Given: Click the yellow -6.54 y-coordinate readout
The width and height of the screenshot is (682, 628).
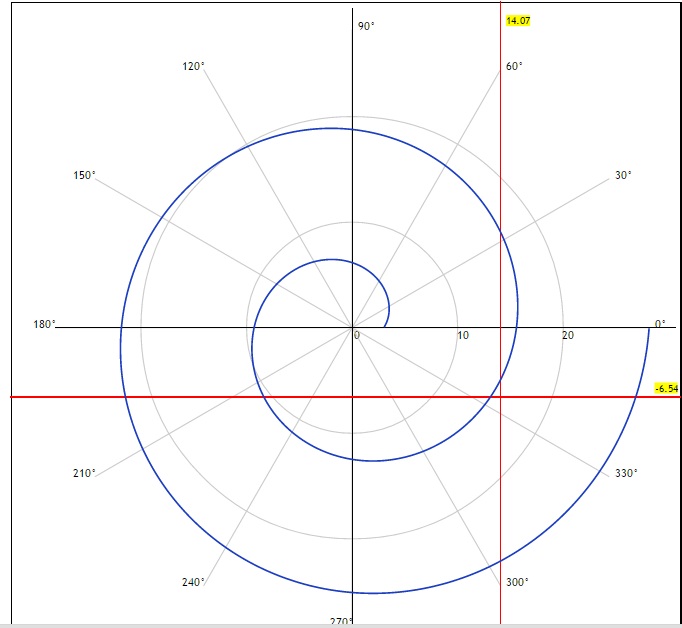Looking at the screenshot, I should click(x=666, y=388).
